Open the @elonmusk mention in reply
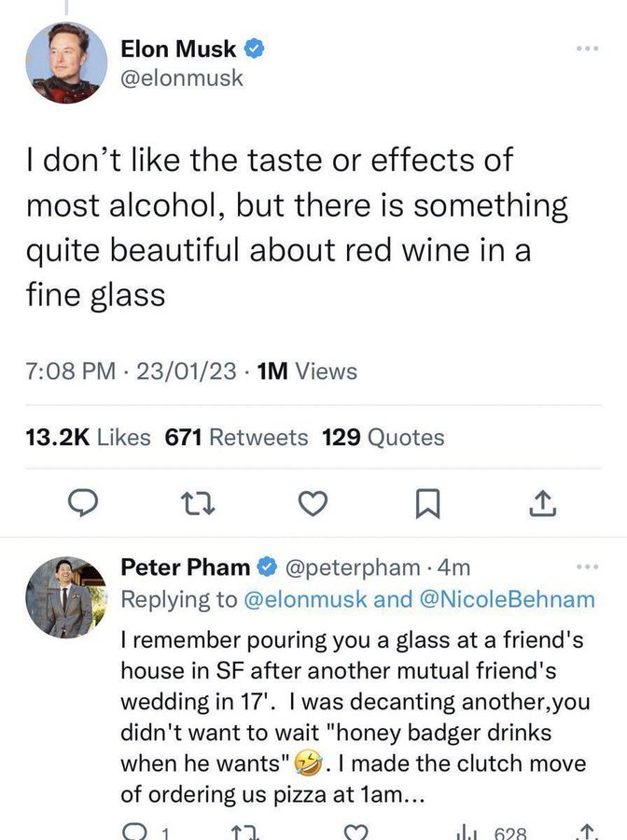The width and height of the screenshot is (627, 840). point(305,599)
